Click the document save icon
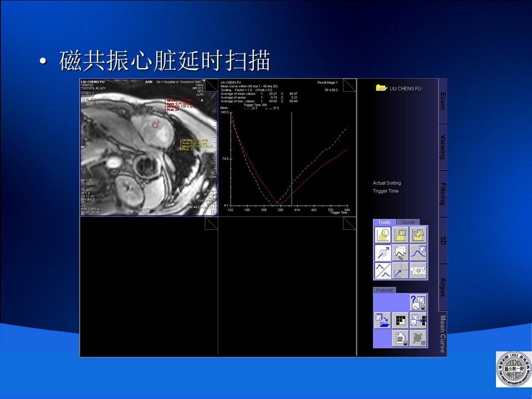This screenshot has width=532, height=399. 400,339
